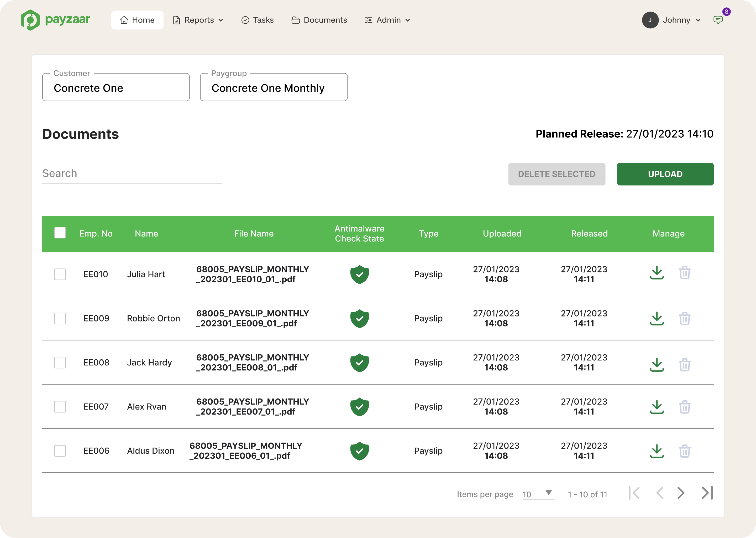The height and width of the screenshot is (538, 756).
Task: Check the box for Julia Hart
Action: [60, 274]
